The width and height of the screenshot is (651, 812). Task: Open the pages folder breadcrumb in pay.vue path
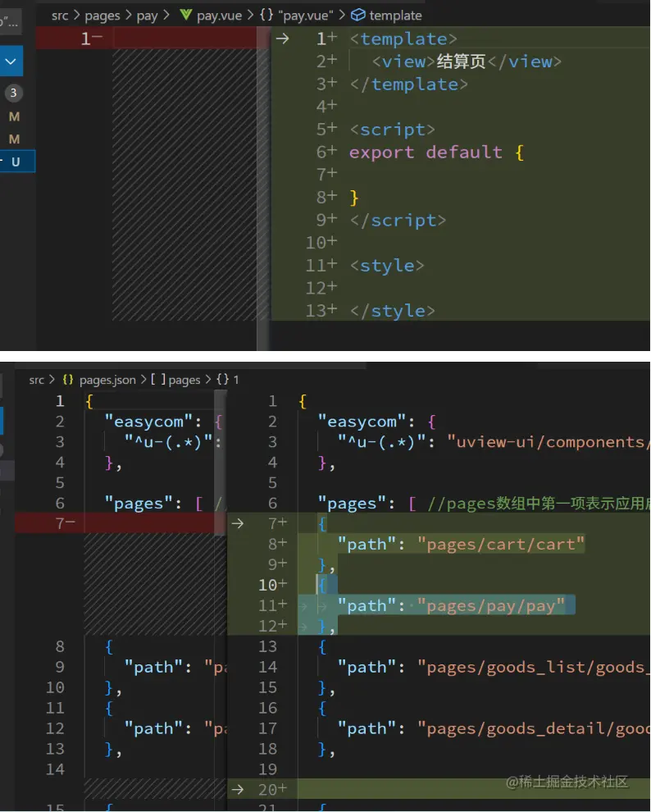102,16
